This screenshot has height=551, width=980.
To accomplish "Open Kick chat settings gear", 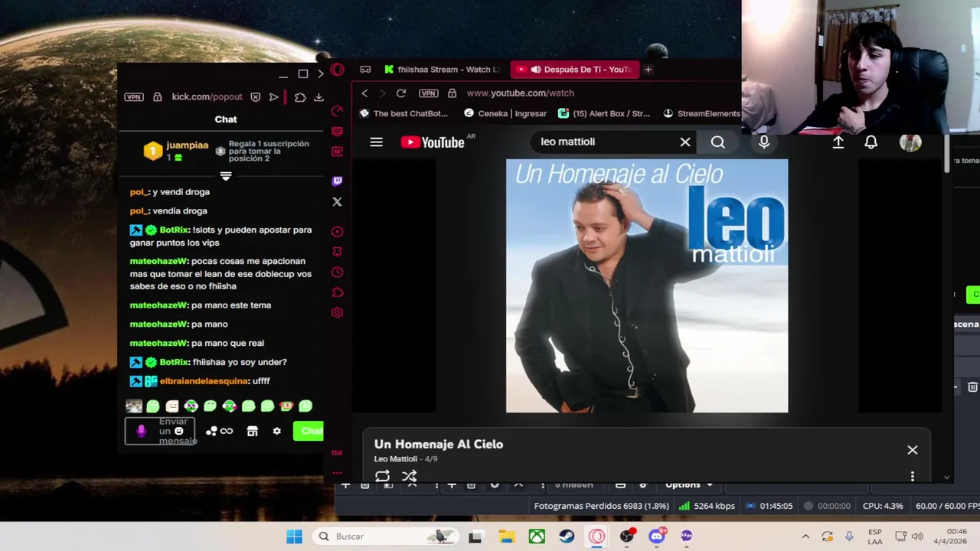I will 277,432.
